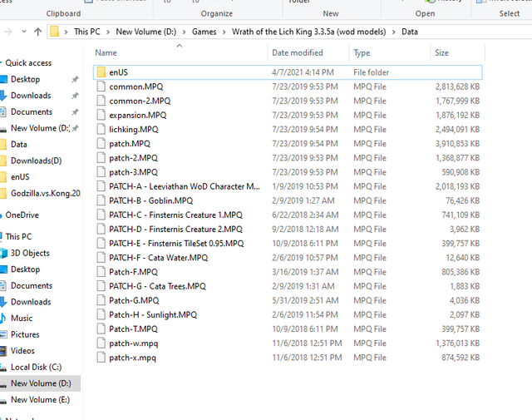Viewport: 532px width, 420px height.
Task: Click the folder icon in address bar
Action: [54, 32]
